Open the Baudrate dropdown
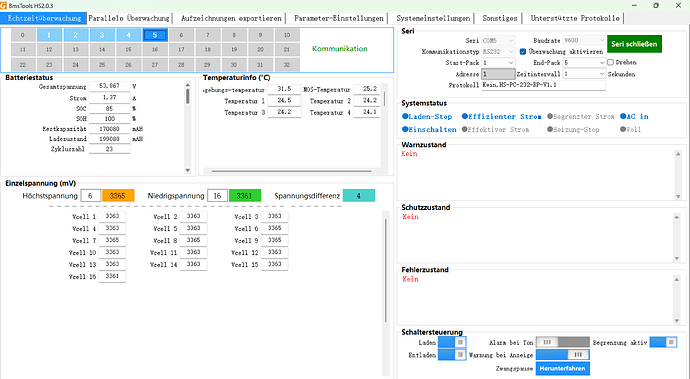Image resolution: width=690 pixels, height=379 pixels. (x=584, y=40)
